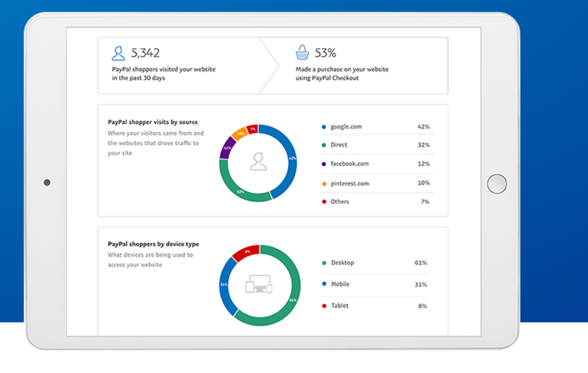The width and height of the screenshot is (588, 373).
Task: Click the person icon inside source donut chart
Action: click(x=258, y=162)
